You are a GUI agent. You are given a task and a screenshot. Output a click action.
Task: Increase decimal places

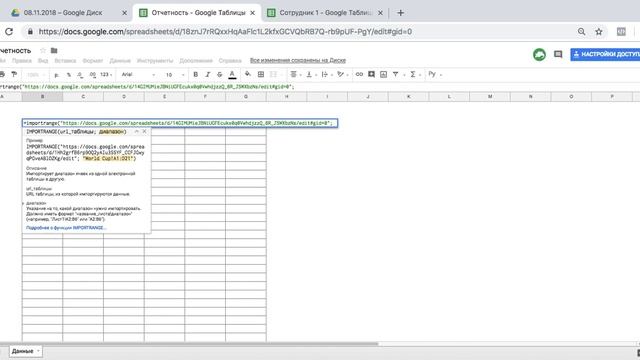point(93,75)
